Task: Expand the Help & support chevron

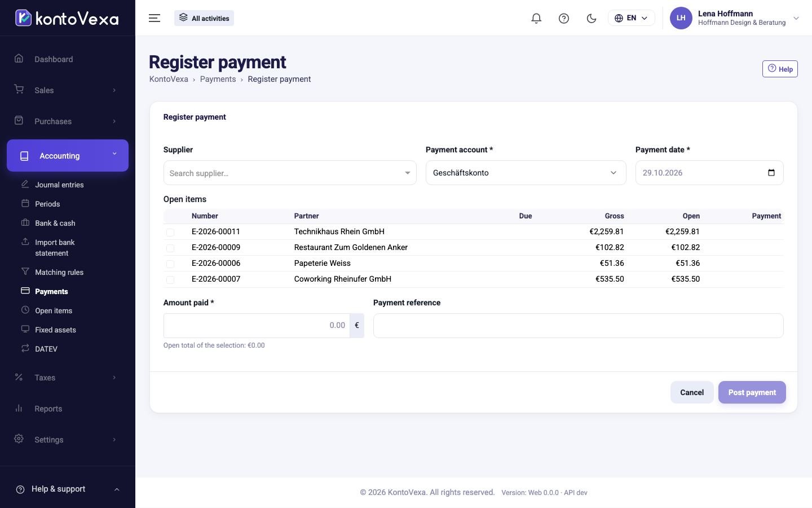Action: (x=117, y=489)
